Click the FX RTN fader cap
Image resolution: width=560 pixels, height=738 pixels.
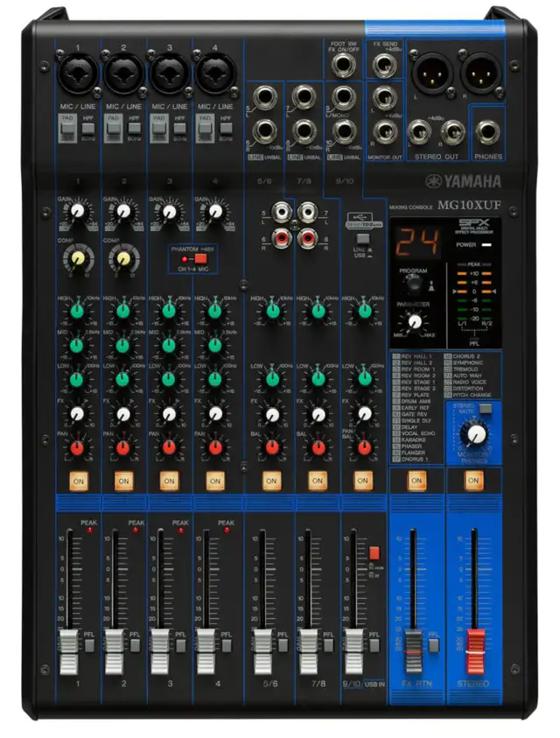[414, 651]
